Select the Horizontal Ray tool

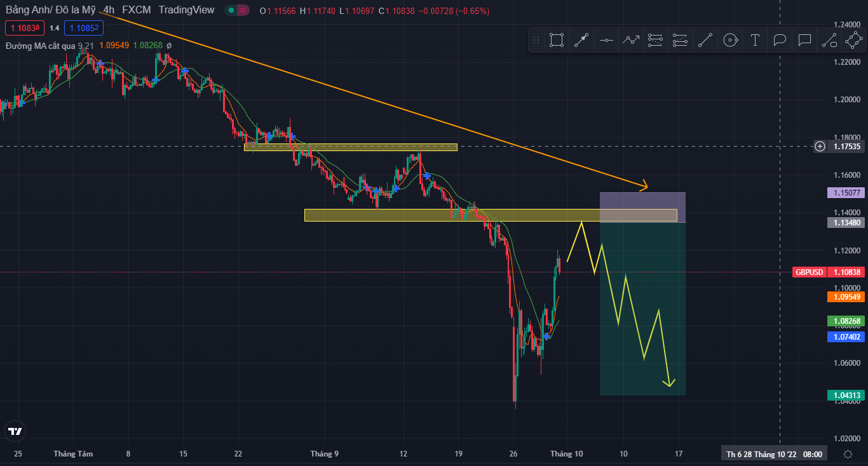tap(606, 40)
